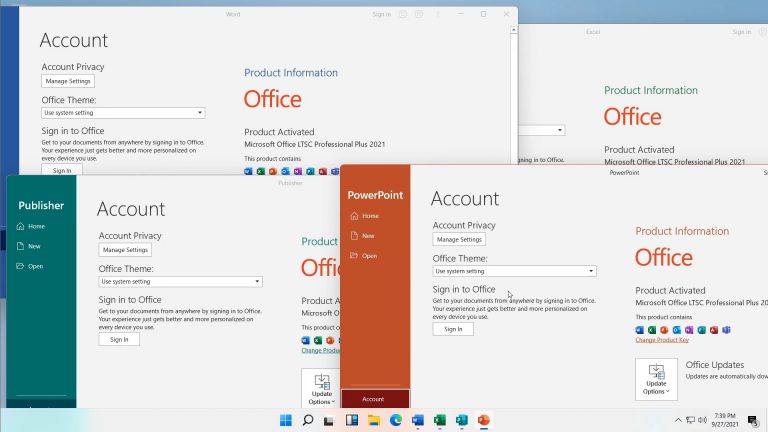
Task: Click the Publisher product icon in PowerPoint window
Action: point(701,330)
